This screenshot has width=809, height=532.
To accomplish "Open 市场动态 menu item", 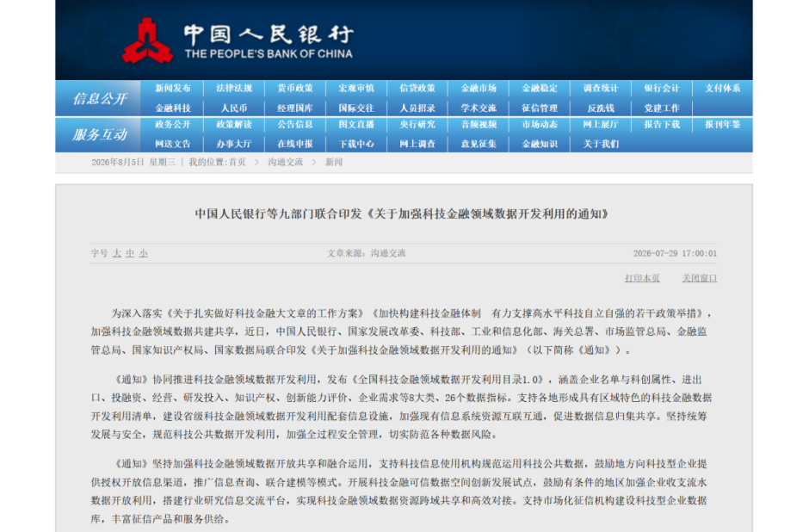I will pos(540,124).
